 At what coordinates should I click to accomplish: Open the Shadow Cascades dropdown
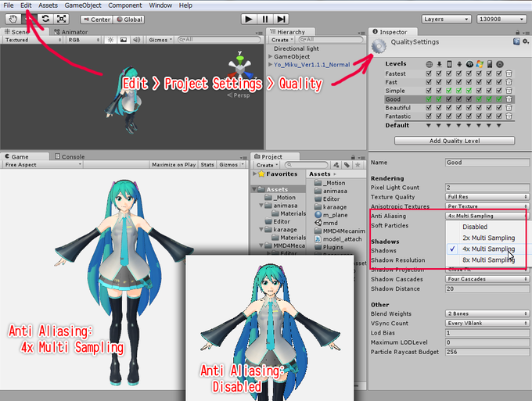pyautogui.click(x=487, y=279)
